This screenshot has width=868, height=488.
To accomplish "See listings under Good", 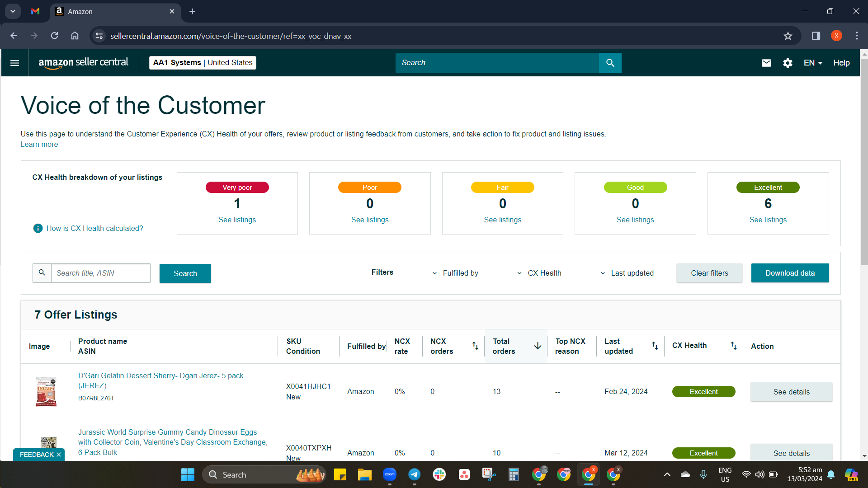I will (635, 220).
